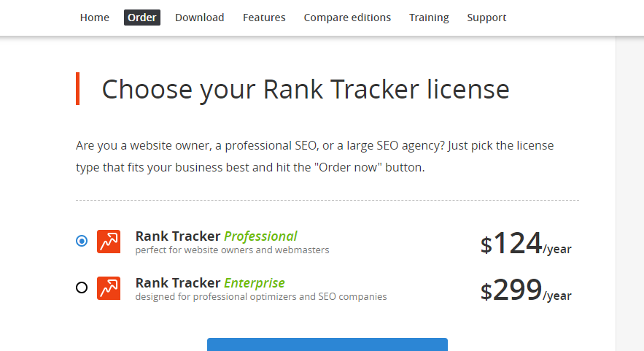Click the Choose your Rank Tracker license heading
Image resolution: width=644 pixels, height=351 pixels.
coord(306,89)
